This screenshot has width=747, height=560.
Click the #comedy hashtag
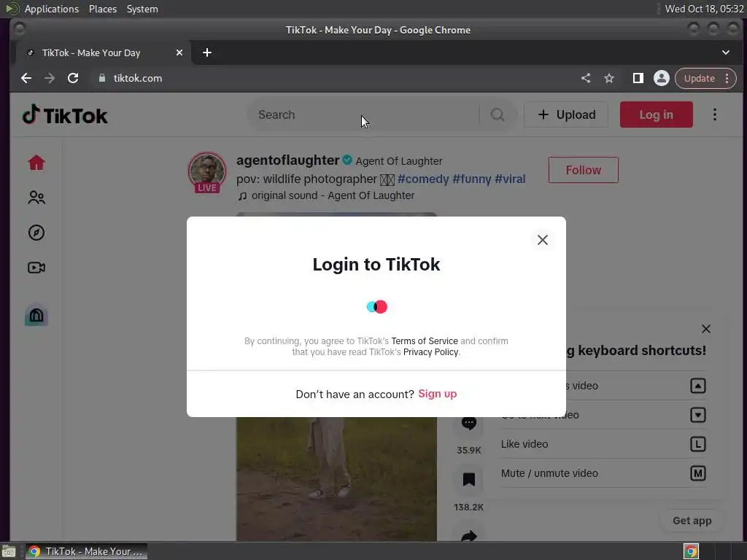423,179
